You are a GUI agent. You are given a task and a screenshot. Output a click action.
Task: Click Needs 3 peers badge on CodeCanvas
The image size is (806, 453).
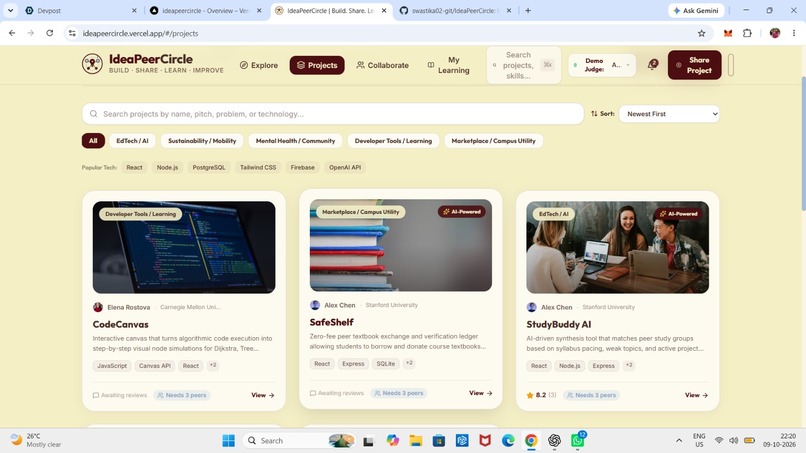[182, 395]
